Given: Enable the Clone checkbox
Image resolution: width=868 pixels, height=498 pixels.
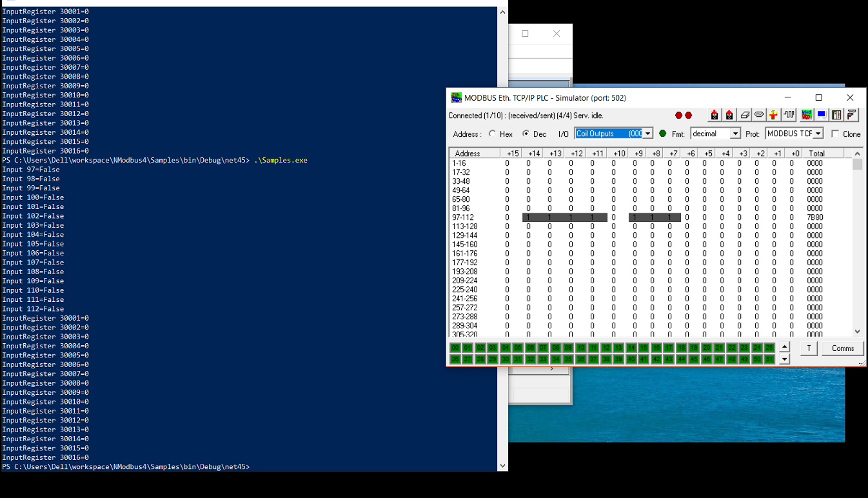Looking at the screenshot, I should (835, 134).
